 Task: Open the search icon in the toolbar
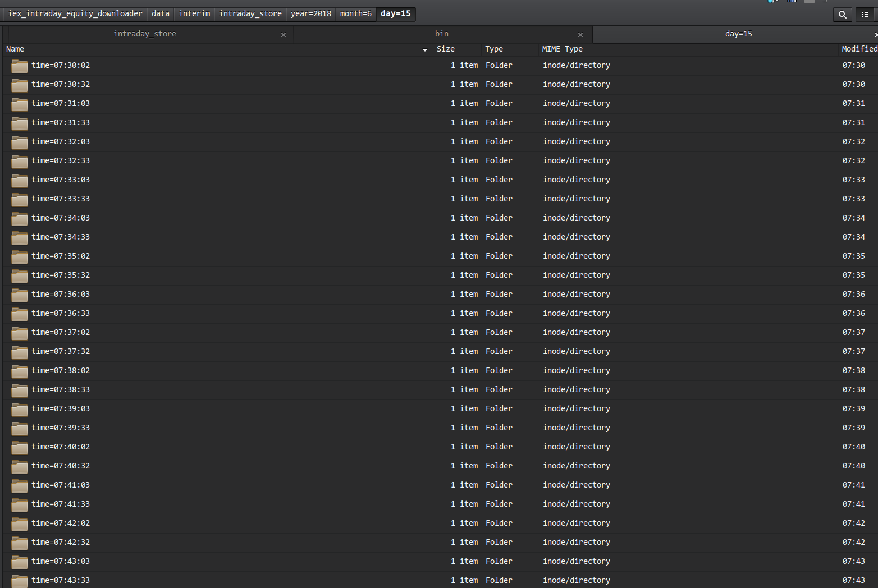pyautogui.click(x=842, y=15)
